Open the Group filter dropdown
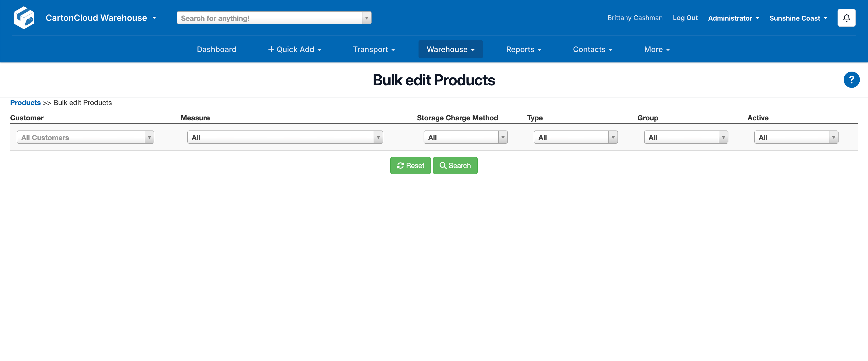Screen dimensions: 868x361 (x=686, y=138)
